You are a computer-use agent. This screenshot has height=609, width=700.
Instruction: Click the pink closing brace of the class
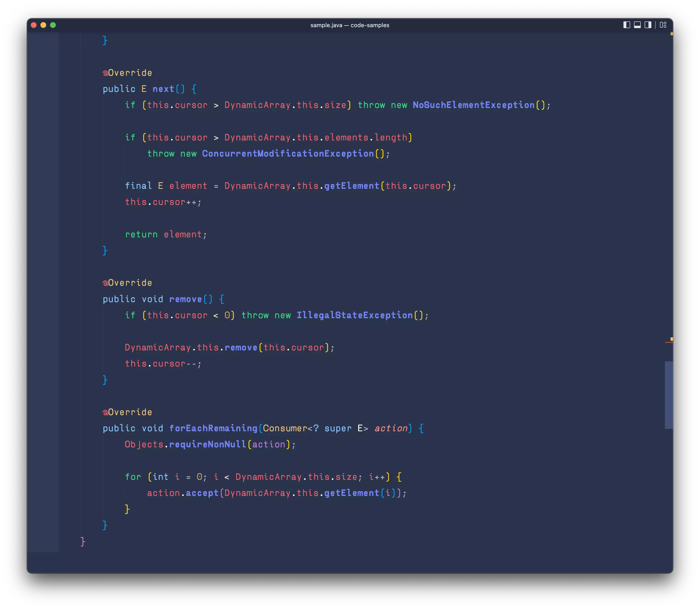coord(83,541)
